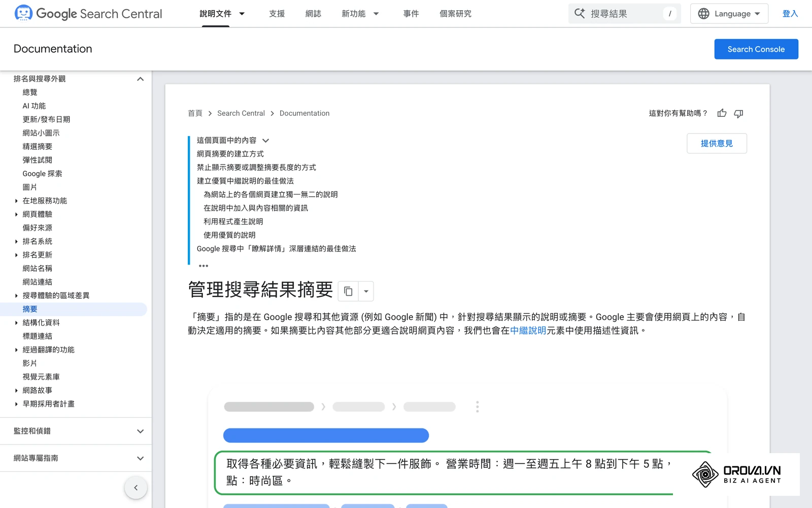
Task: Open the Google 探索 sidebar item
Action: coord(43,174)
